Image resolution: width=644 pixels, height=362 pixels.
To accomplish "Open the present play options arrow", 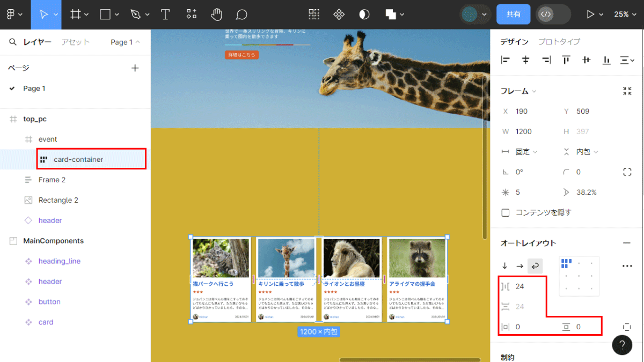I will pyautogui.click(x=602, y=14).
